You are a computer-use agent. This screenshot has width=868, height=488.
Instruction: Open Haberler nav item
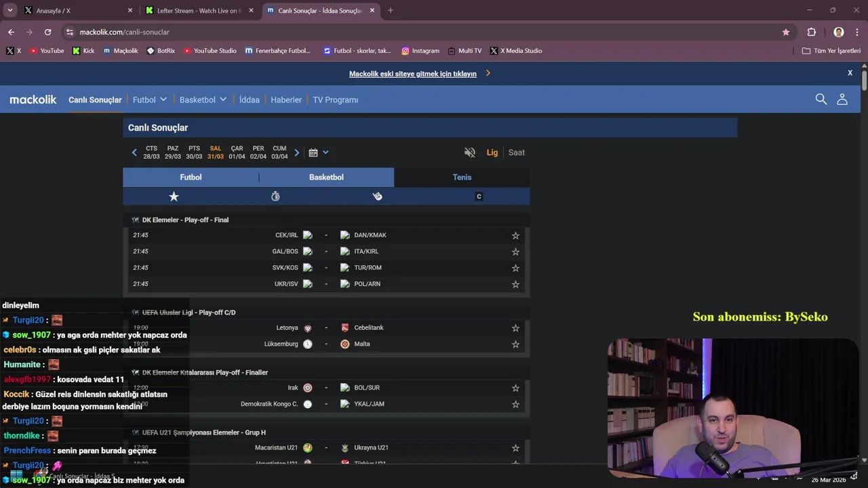coord(286,100)
